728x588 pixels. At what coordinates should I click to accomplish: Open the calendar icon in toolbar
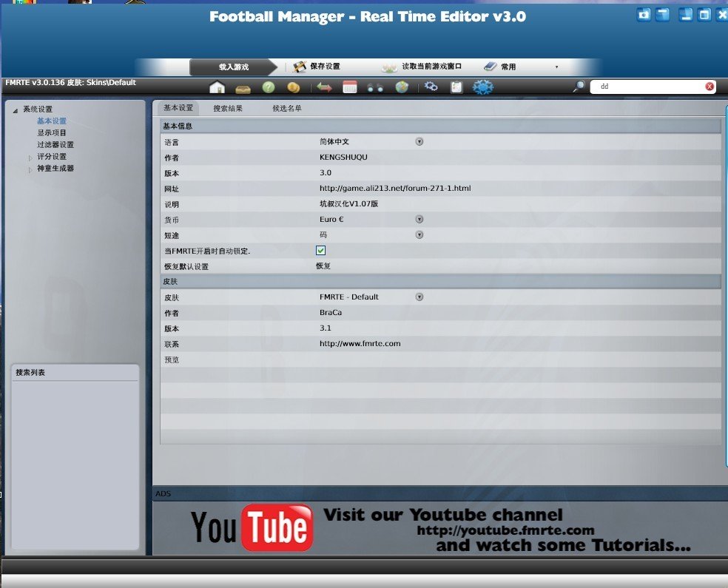click(x=350, y=87)
